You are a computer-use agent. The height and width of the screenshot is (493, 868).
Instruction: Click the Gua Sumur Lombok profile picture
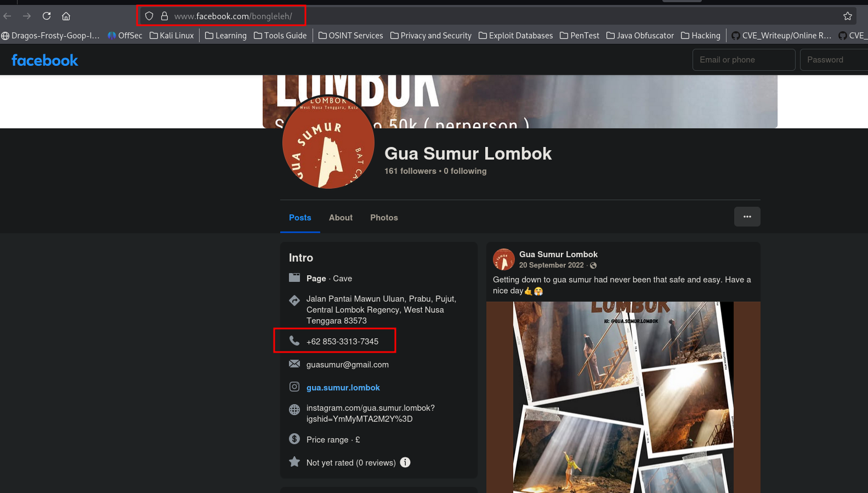click(328, 143)
